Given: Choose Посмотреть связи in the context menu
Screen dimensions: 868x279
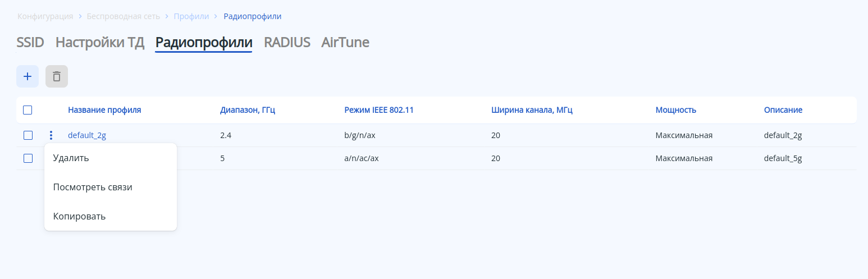Looking at the screenshot, I should pos(93,187).
